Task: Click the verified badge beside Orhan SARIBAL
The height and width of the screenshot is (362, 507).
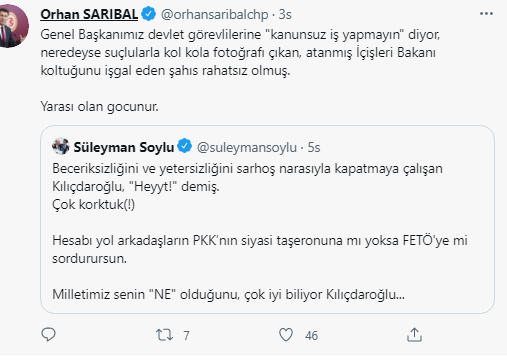Action: [x=148, y=14]
